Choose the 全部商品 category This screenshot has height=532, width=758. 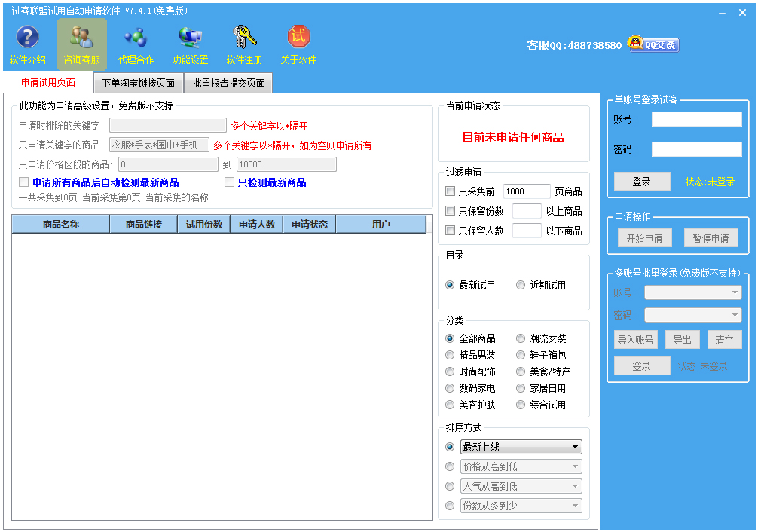pos(450,338)
